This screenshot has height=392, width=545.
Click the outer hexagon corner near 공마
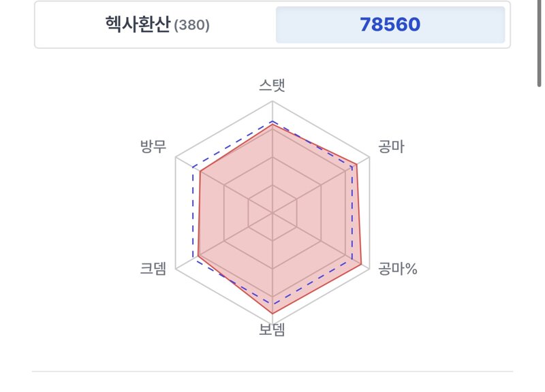click(x=369, y=157)
